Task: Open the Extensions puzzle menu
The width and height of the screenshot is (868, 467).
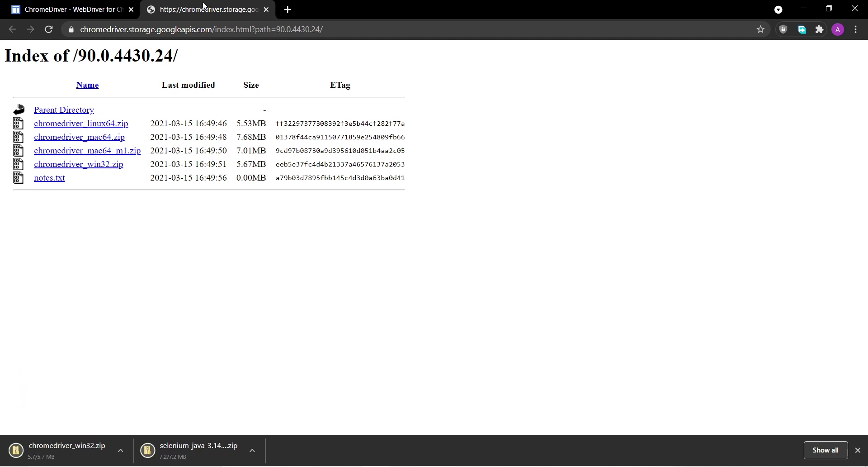Action: [x=820, y=29]
